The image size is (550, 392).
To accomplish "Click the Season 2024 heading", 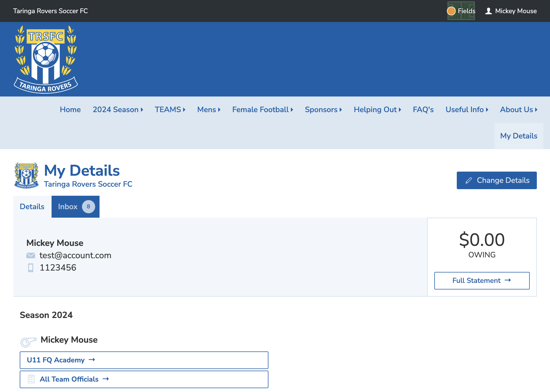I will 46,315.
